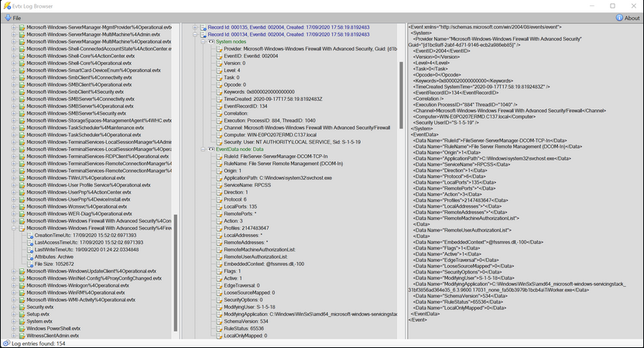Select Security: User NT AUTHORITY\LOCAL SERVICE row
Screen dimensions: 644x348
[x=292, y=142]
